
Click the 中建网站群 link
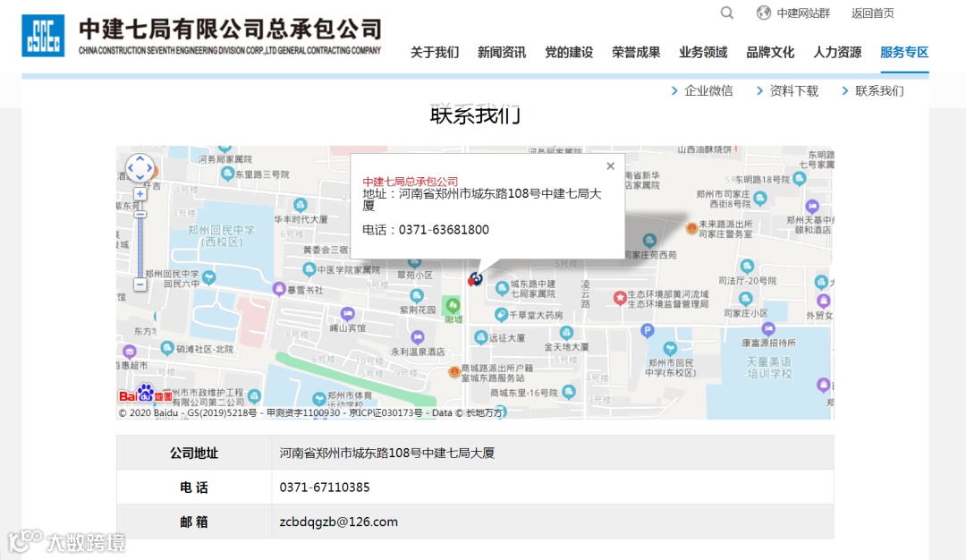pyautogui.click(x=803, y=13)
